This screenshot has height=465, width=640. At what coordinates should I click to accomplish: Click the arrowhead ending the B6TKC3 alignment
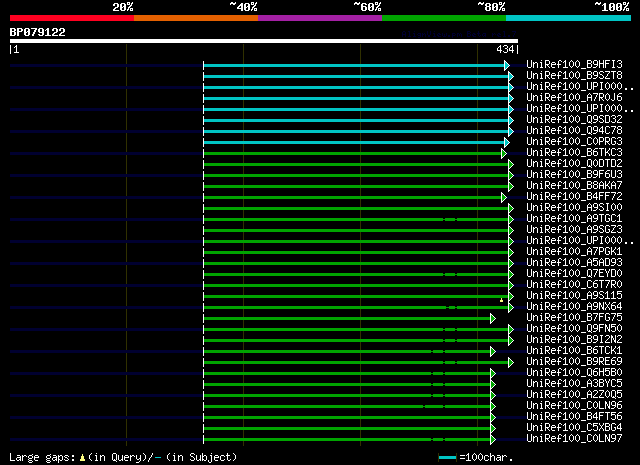coord(504,154)
